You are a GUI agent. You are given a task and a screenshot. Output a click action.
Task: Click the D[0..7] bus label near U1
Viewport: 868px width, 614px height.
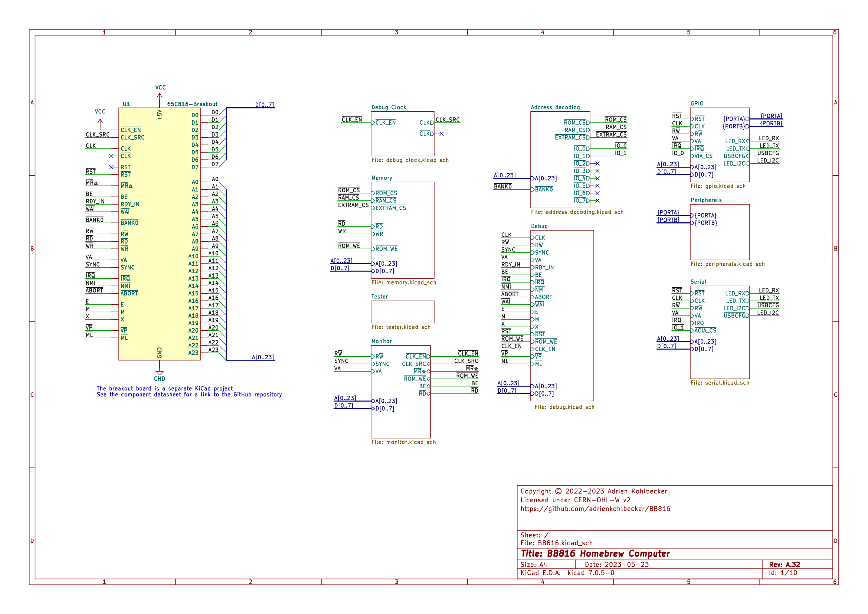click(264, 105)
